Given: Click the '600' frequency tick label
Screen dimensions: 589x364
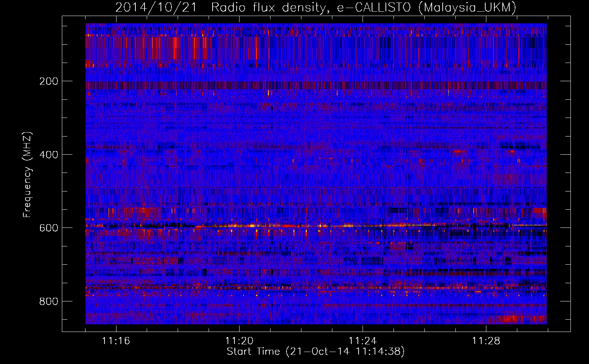Looking at the screenshot, I should pos(48,228).
